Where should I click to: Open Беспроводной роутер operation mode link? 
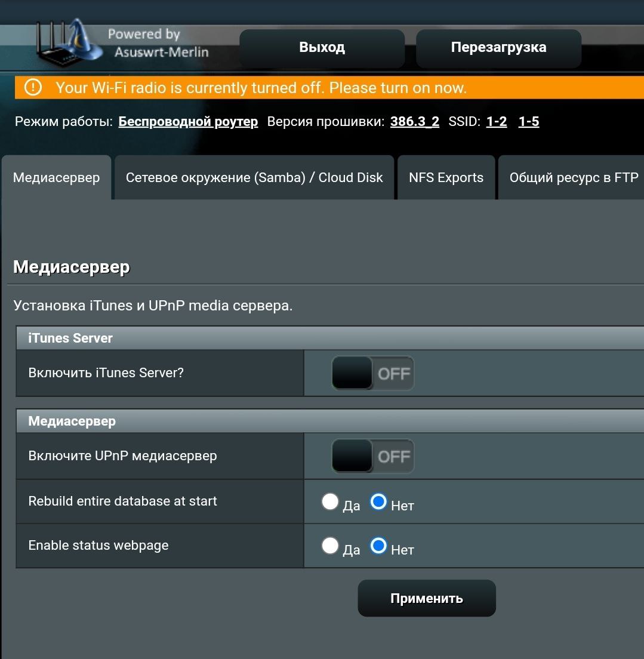[x=188, y=121]
